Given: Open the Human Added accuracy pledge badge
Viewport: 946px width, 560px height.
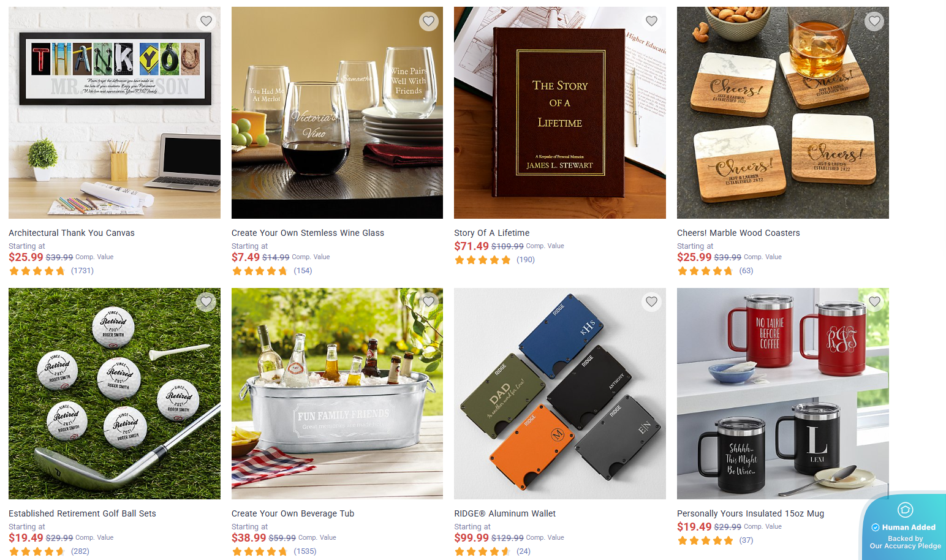Looking at the screenshot, I should pyautogui.click(x=905, y=527).
